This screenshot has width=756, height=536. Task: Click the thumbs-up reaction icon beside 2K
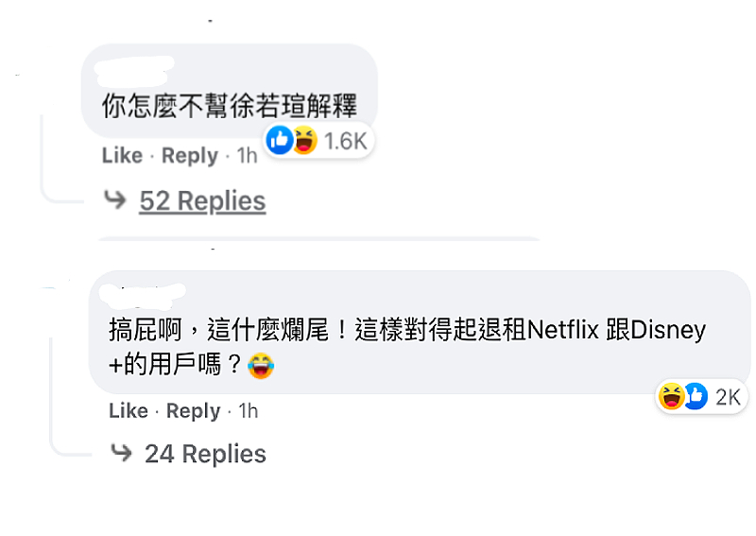pyautogui.click(x=696, y=397)
